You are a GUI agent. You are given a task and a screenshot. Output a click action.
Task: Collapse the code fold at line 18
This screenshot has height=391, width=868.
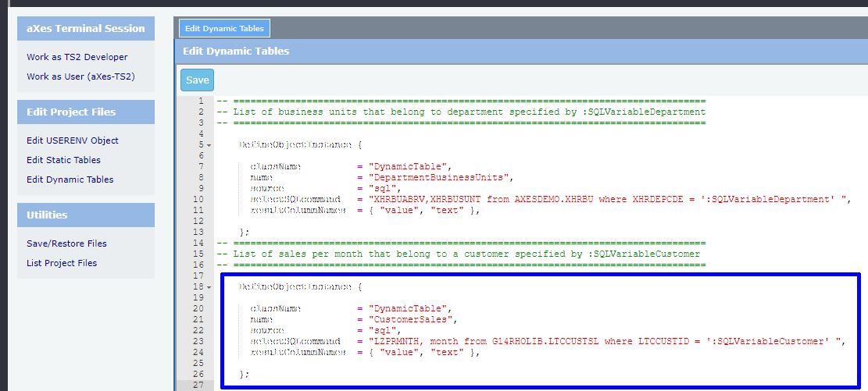pos(210,287)
